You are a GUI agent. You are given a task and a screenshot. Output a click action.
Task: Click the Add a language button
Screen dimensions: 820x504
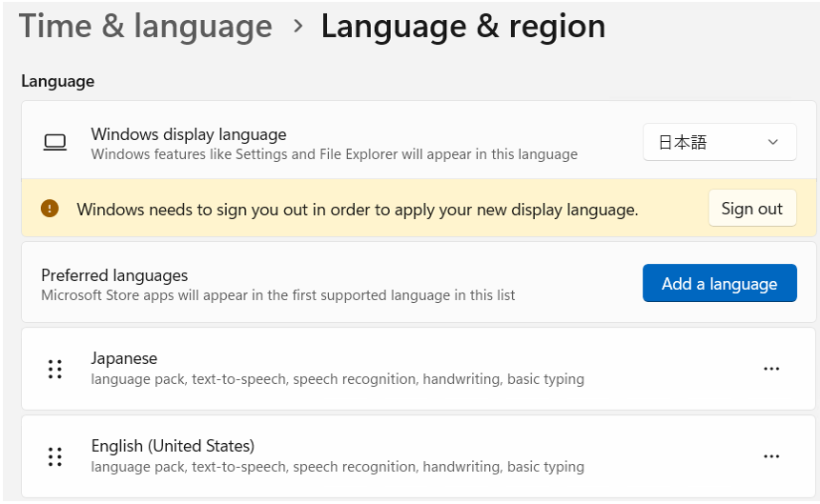719,284
